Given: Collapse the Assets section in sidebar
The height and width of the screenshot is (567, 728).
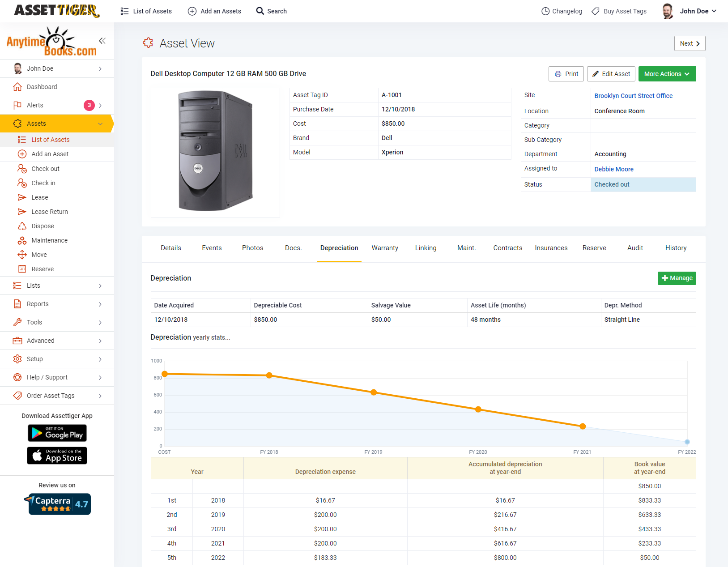Looking at the screenshot, I should coord(100,124).
